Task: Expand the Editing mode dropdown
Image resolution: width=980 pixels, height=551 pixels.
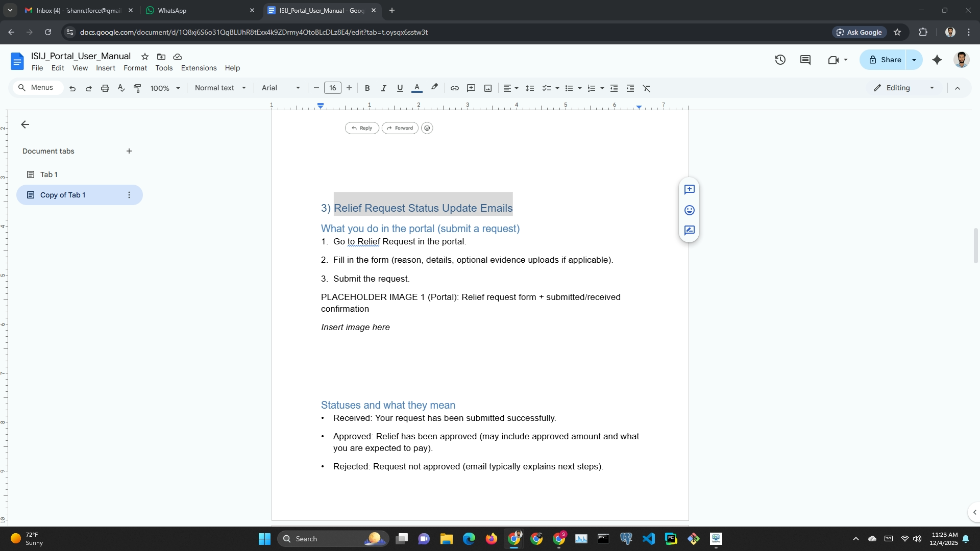Action: click(904, 88)
